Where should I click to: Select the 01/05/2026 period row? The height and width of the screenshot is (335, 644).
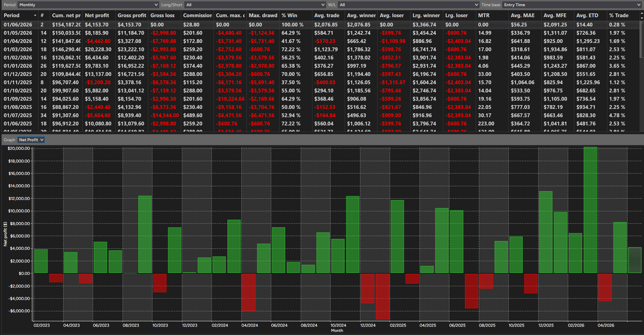click(x=320, y=32)
